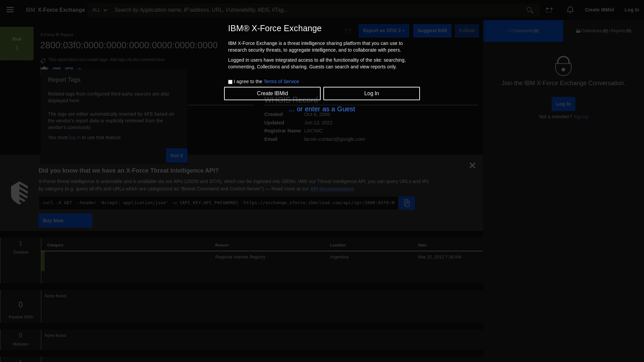This screenshot has width=644, height=362.
Task: Dismiss Report Tags tooltip with Got it
Action: tap(177, 156)
